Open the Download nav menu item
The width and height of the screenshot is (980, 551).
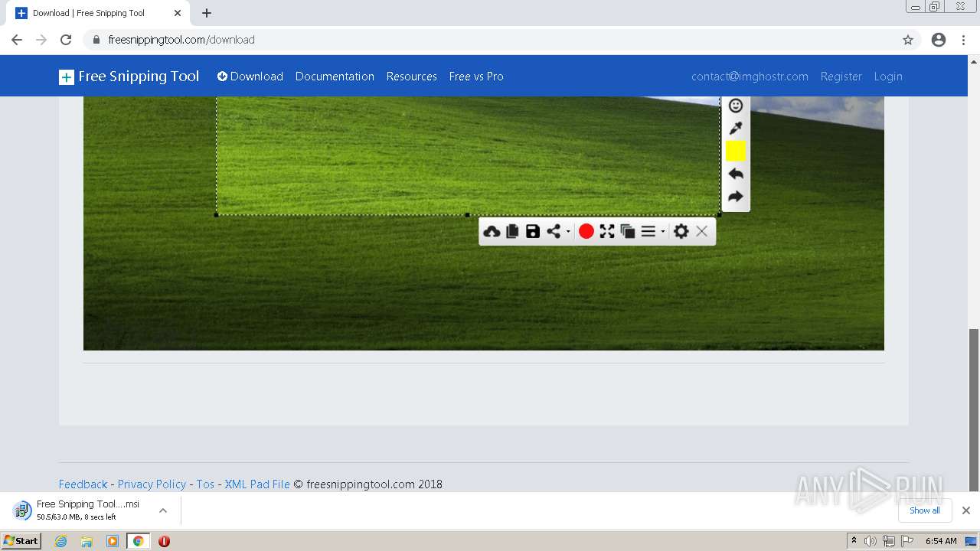(250, 77)
